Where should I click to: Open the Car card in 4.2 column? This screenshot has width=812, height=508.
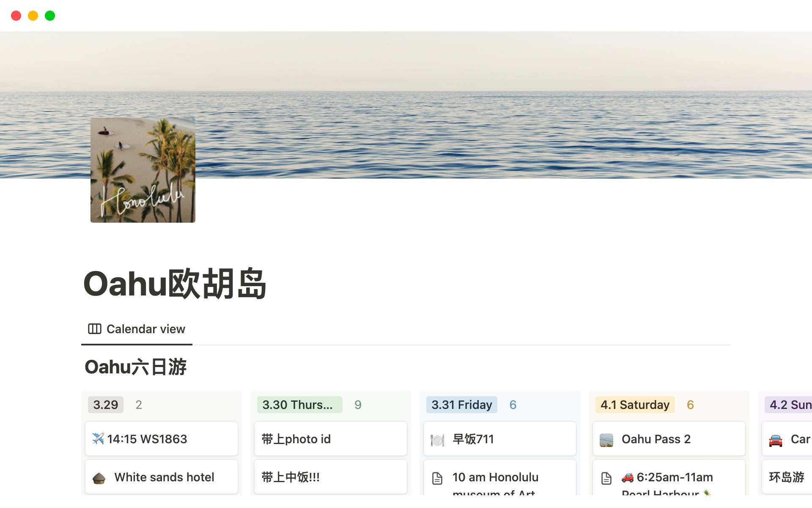pos(787,439)
